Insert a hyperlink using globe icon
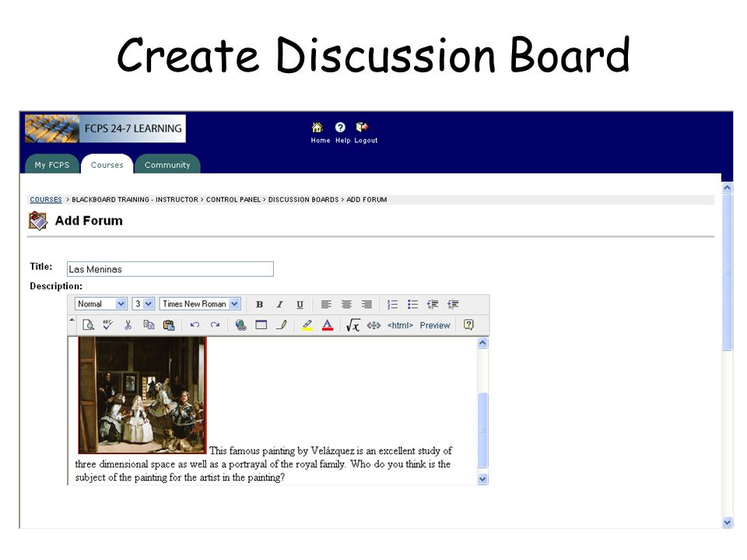The image size is (747, 560). tap(241, 325)
